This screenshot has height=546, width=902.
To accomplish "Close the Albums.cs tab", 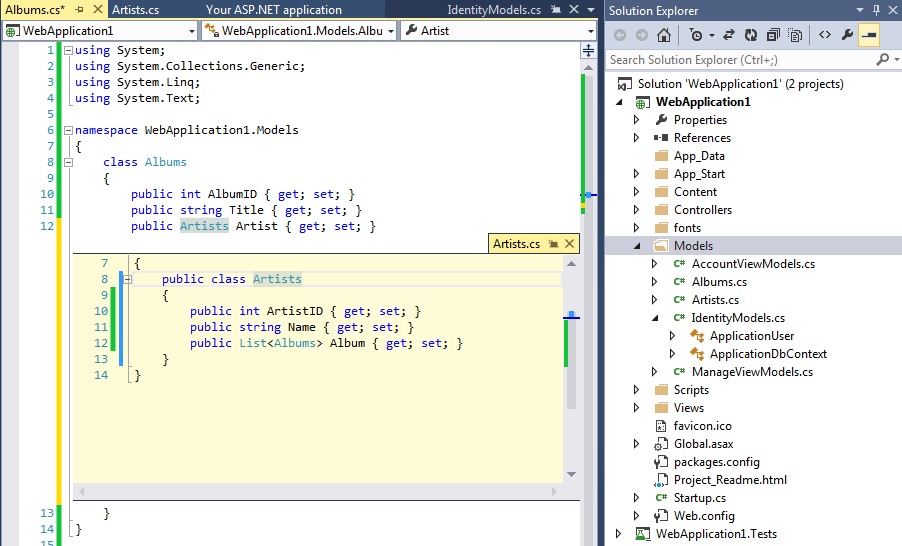I will 98,9.
